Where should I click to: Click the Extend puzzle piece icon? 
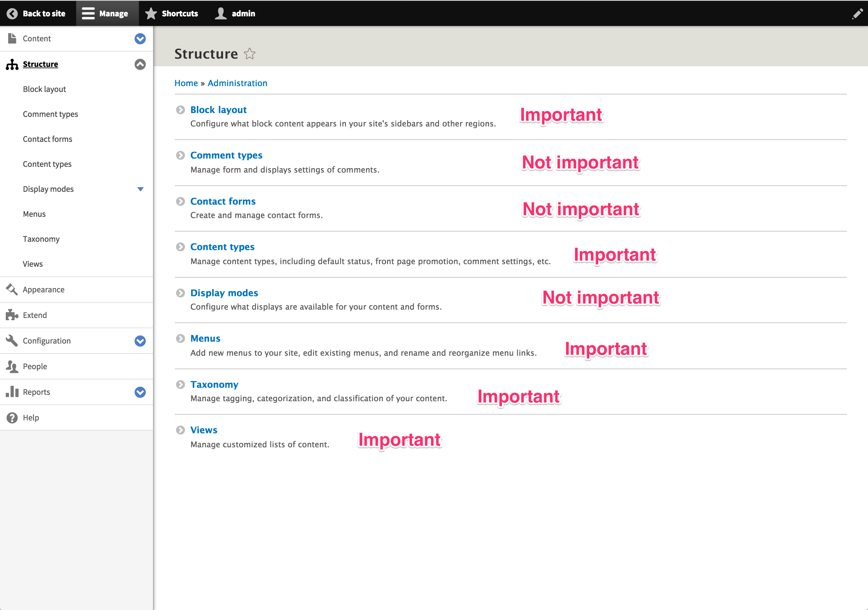tap(12, 315)
